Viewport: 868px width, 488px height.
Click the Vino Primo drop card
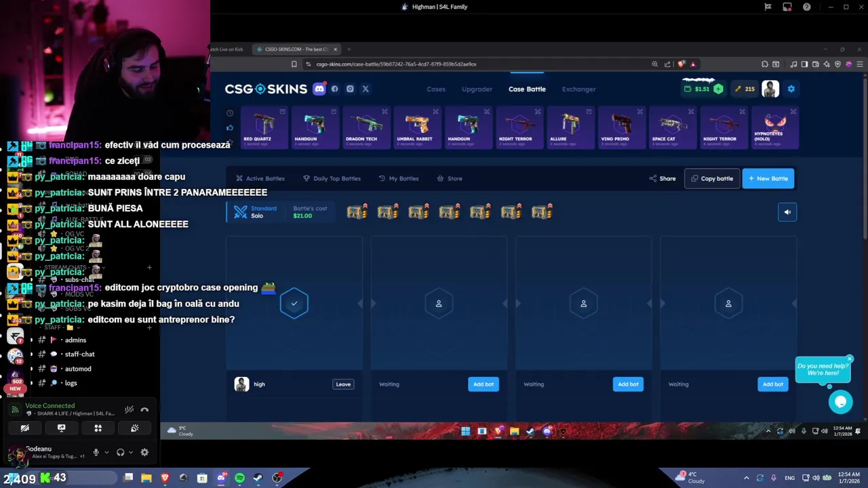(622, 127)
